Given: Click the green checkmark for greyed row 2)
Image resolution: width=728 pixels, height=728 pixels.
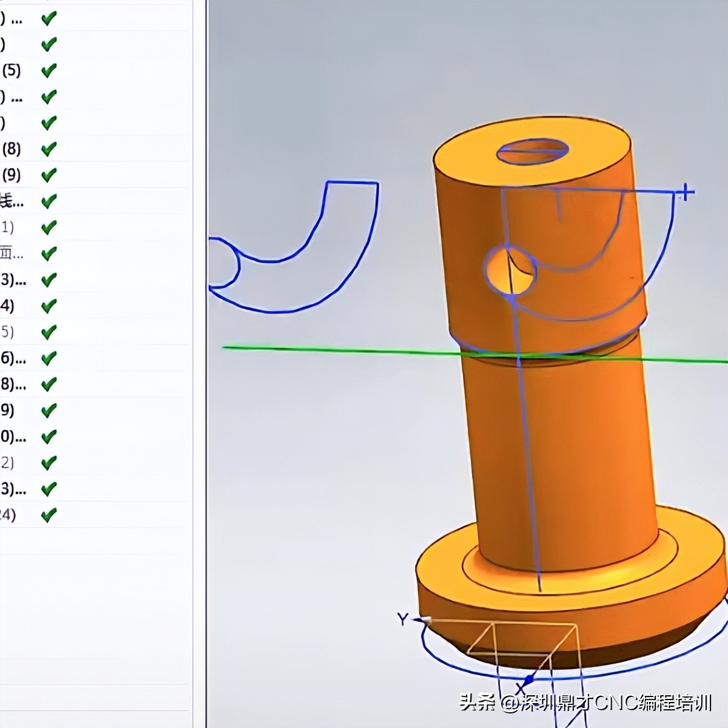Looking at the screenshot, I should point(49,463).
